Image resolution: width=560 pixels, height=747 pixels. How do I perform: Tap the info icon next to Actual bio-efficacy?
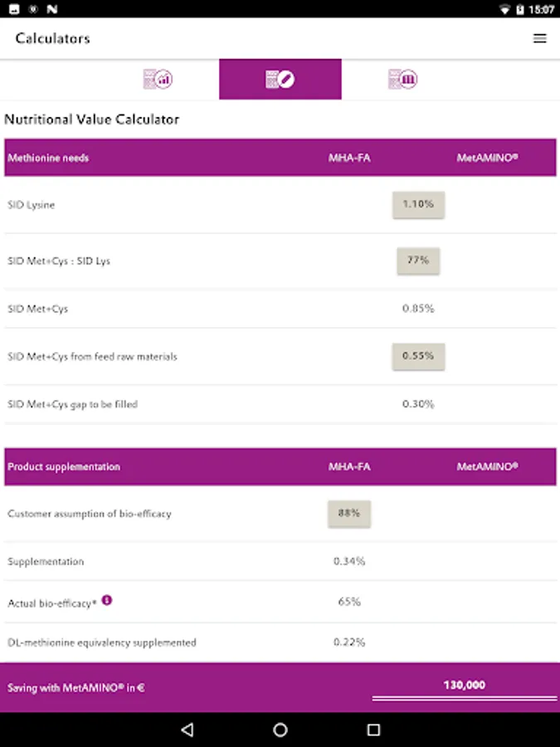point(106,600)
